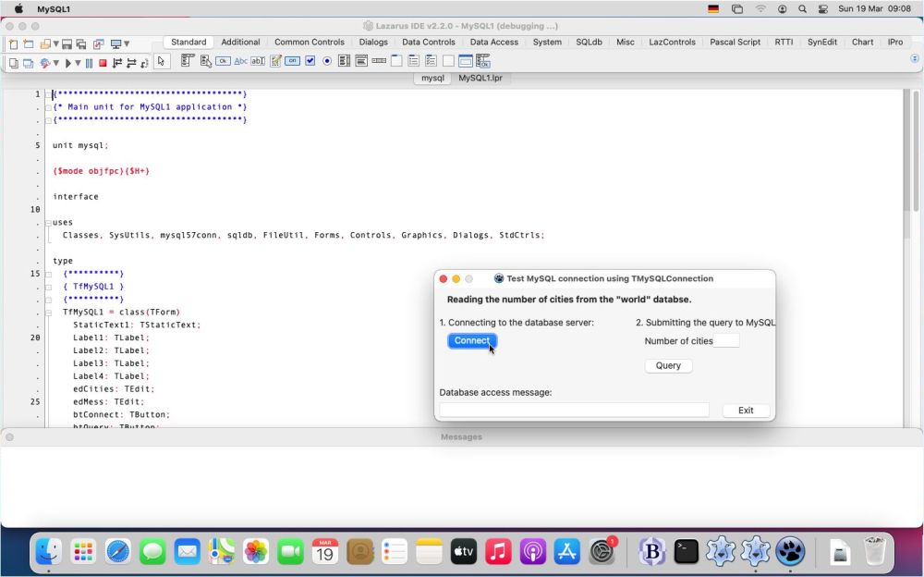This screenshot has height=577, width=924.
Task: Pick TActionList component from palette
Action: tap(483, 61)
